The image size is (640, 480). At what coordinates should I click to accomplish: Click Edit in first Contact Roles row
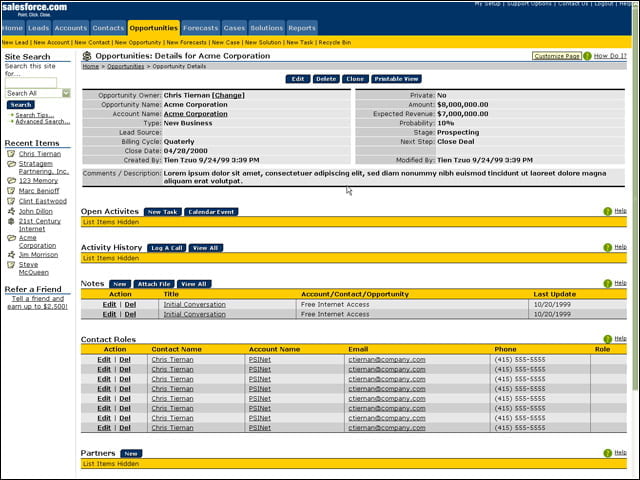click(x=104, y=360)
